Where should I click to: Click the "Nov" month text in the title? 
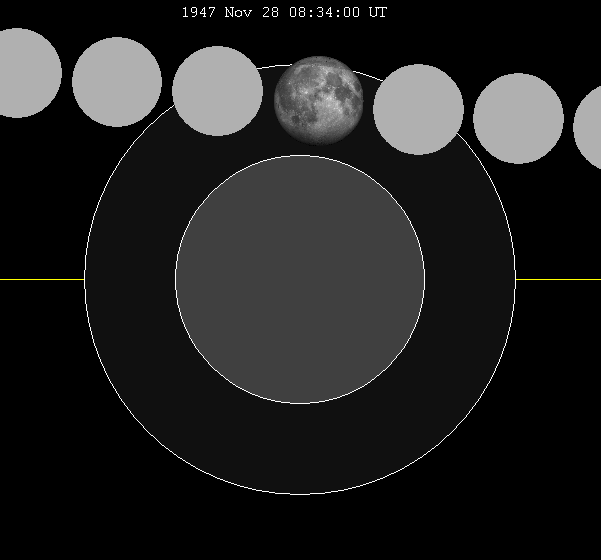(240, 13)
